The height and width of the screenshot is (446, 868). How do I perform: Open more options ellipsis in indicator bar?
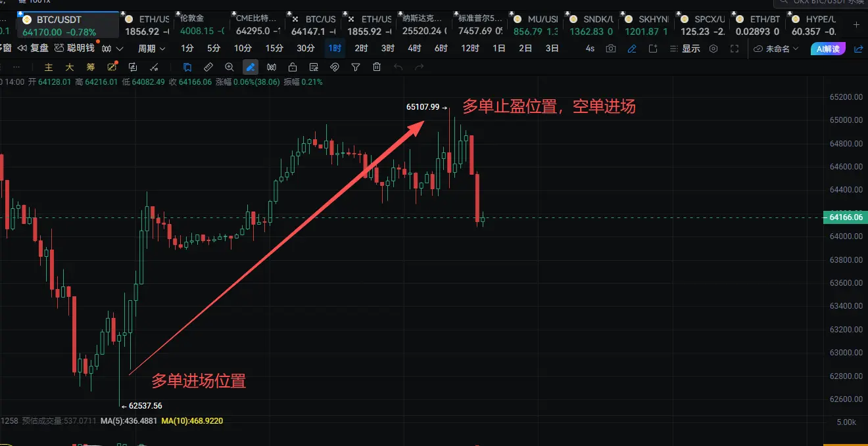click(x=17, y=67)
